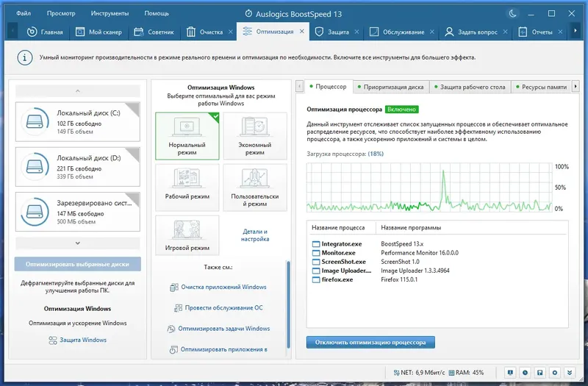Click the middle panel vertical scrollbar
Screen dimensions: 588x386
click(288, 304)
